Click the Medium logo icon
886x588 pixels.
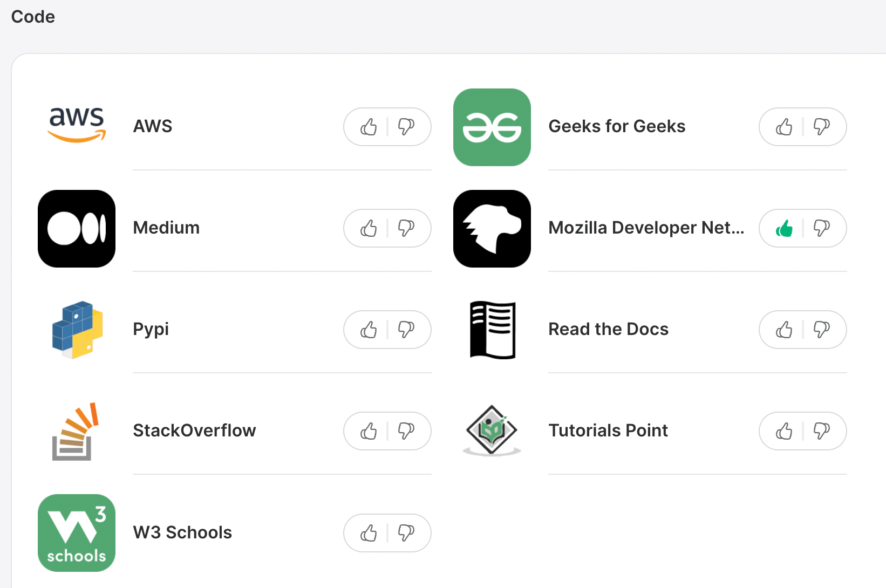[77, 229]
